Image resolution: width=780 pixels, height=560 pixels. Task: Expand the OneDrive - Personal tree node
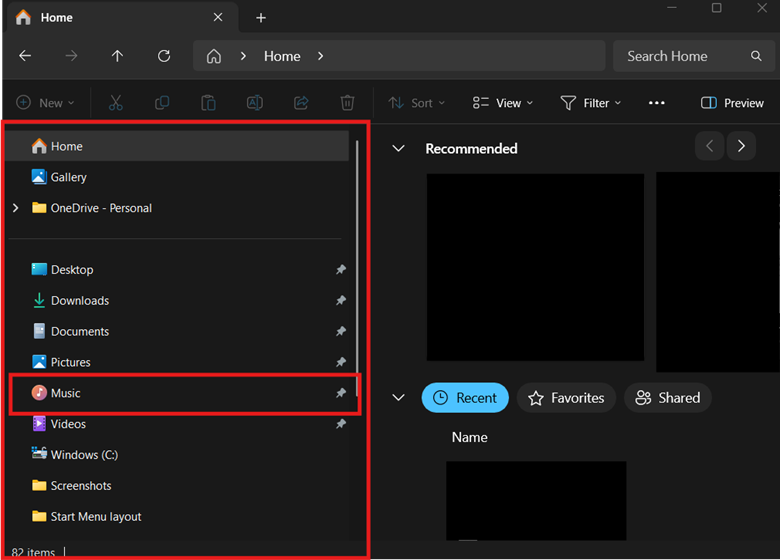click(15, 208)
